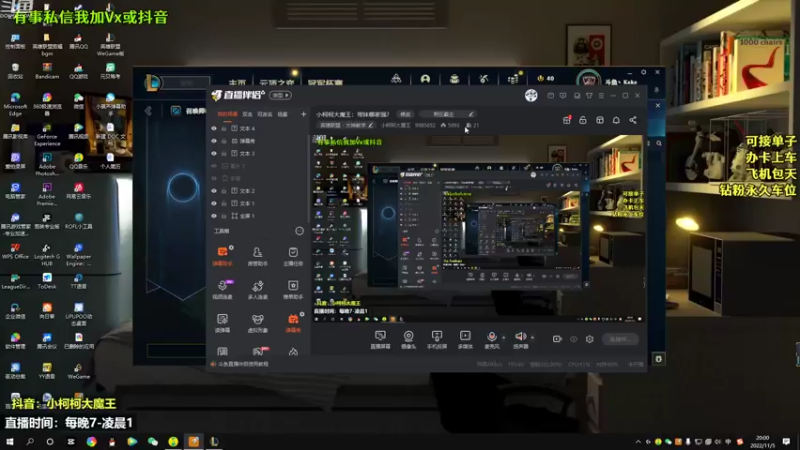Open the mode switch pill by logo
800x450 pixels.
point(281,95)
